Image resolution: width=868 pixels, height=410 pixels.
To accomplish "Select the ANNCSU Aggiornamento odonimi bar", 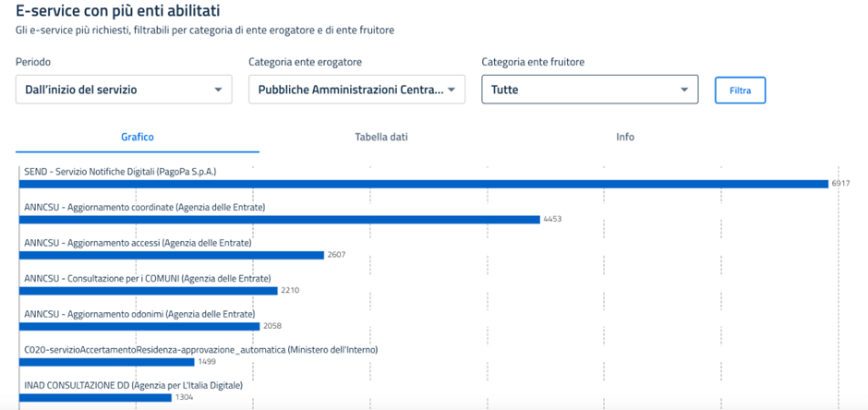I will pos(139,326).
